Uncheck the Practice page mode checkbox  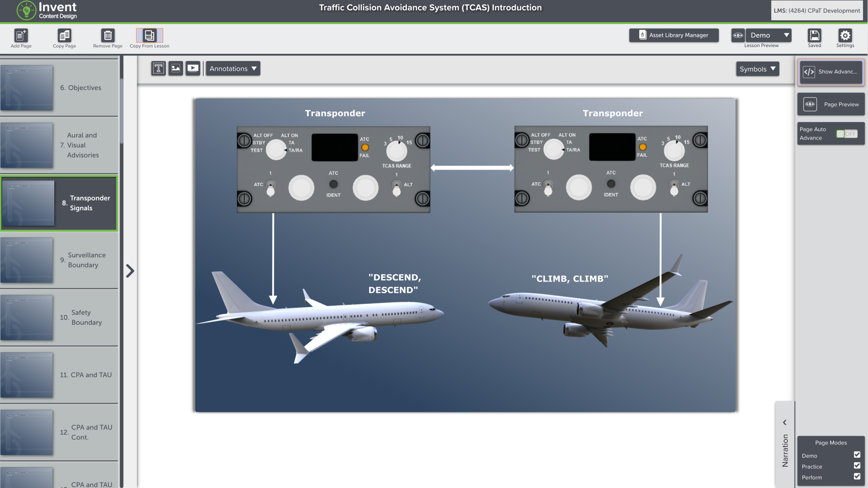tap(857, 466)
